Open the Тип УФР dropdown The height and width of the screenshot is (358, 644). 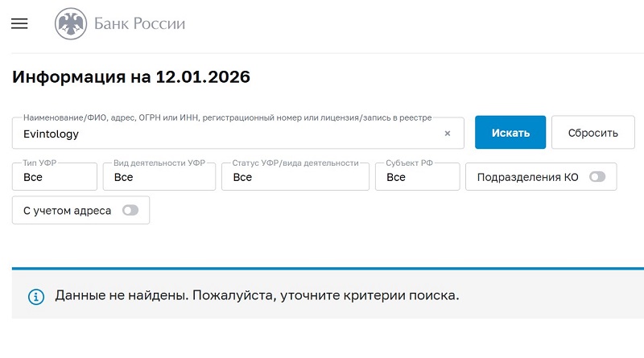click(55, 177)
